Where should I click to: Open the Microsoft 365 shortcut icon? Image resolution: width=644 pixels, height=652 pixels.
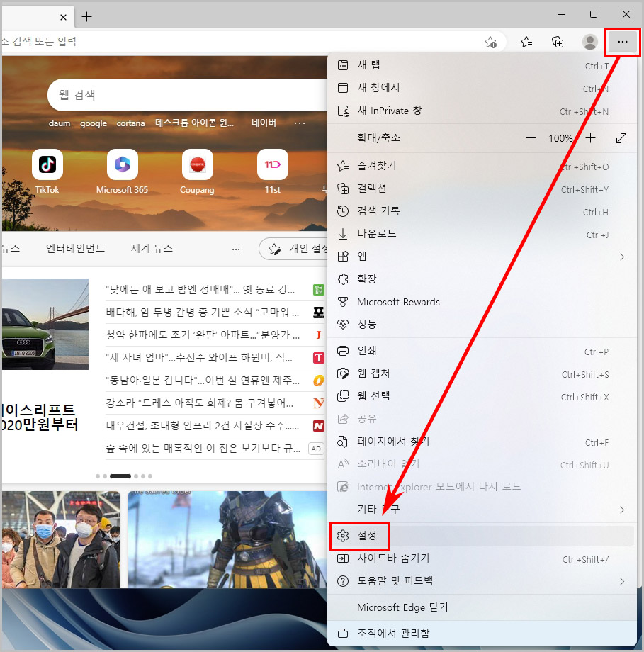click(122, 164)
